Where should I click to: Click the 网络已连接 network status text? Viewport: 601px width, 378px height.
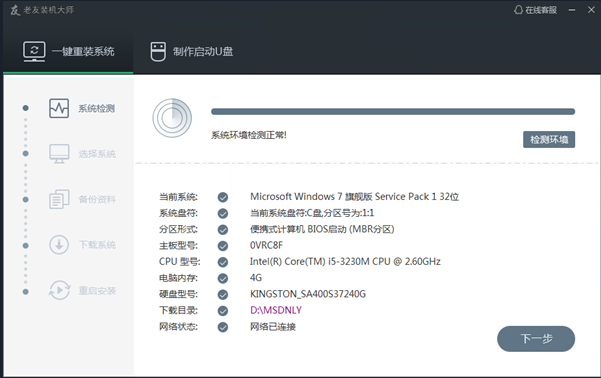click(x=273, y=327)
